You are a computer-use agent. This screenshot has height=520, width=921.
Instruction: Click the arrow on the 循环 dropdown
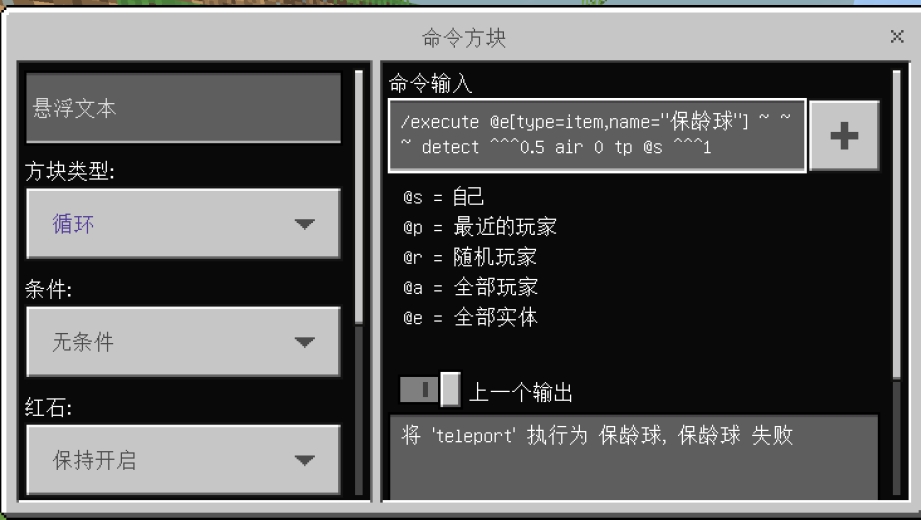[304, 224]
